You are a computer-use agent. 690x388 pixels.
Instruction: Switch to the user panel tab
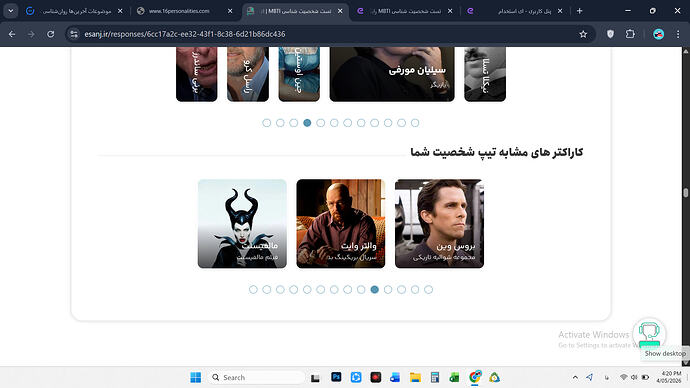(515, 11)
